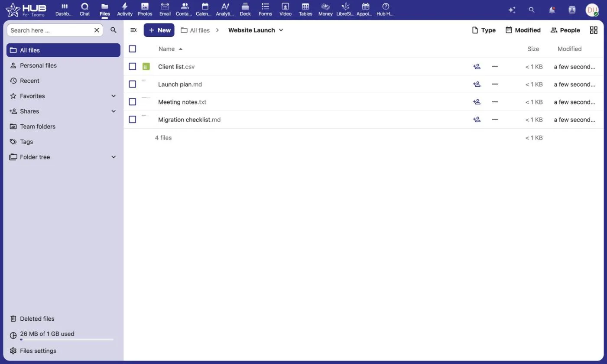This screenshot has width=607, height=364.
Task: Go to Team folders
Action: coord(63,127)
